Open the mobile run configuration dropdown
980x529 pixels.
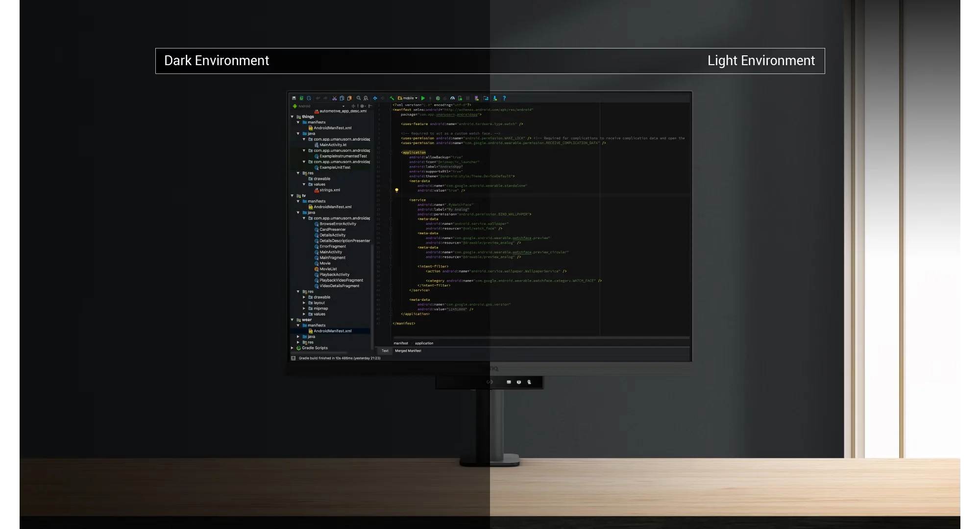click(x=408, y=98)
